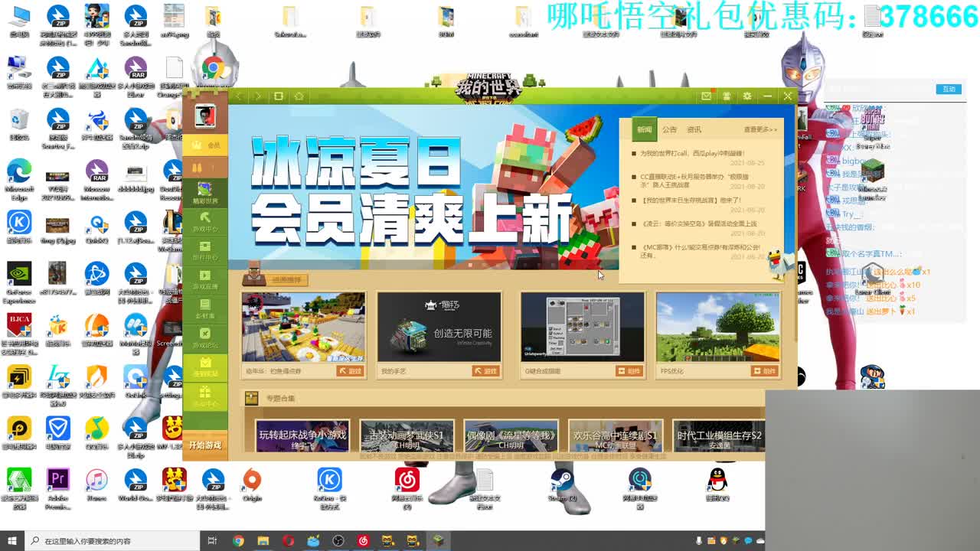Open 玩转起床战争小游戏 collection card

[302, 435]
